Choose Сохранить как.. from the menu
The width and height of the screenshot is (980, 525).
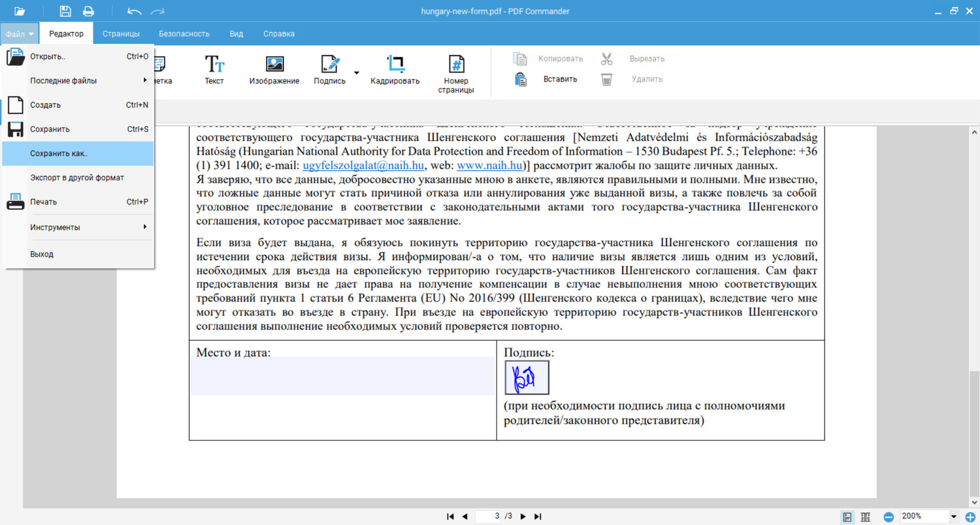click(x=78, y=153)
